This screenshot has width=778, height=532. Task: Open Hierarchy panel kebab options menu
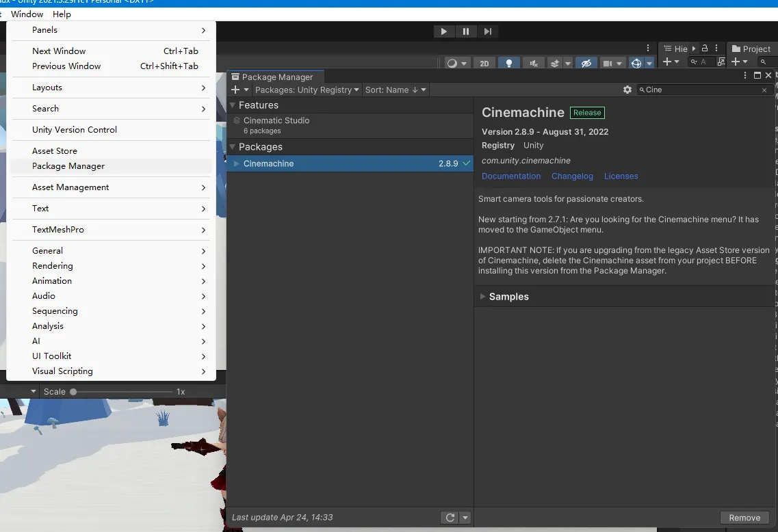click(x=716, y=48)
